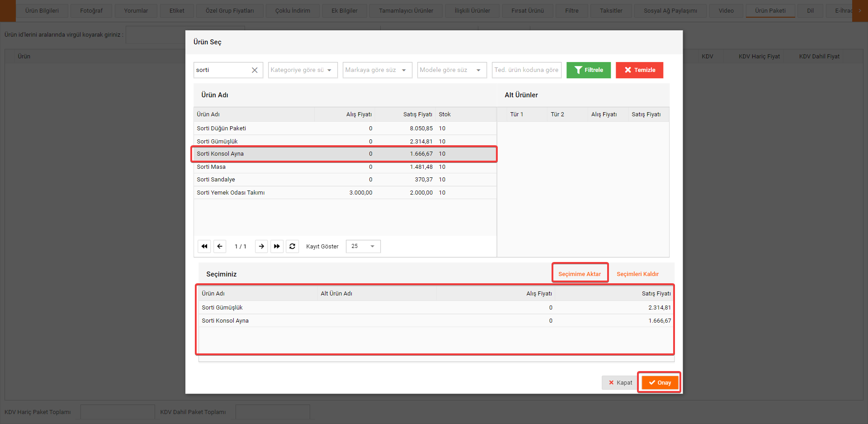Open the Fırsat Ürünü tab
868x424 pixels.
[x=528, y=10]
